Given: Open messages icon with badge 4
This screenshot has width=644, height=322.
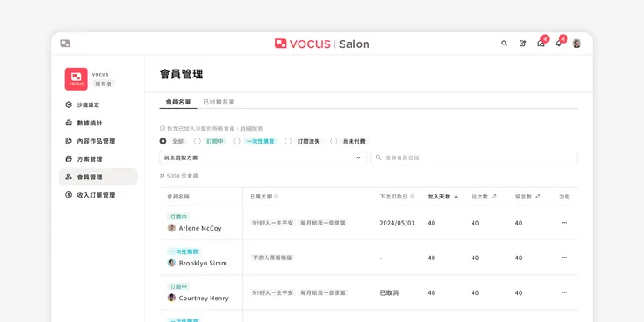Looking at the screenshot, I should click(541, 44).
